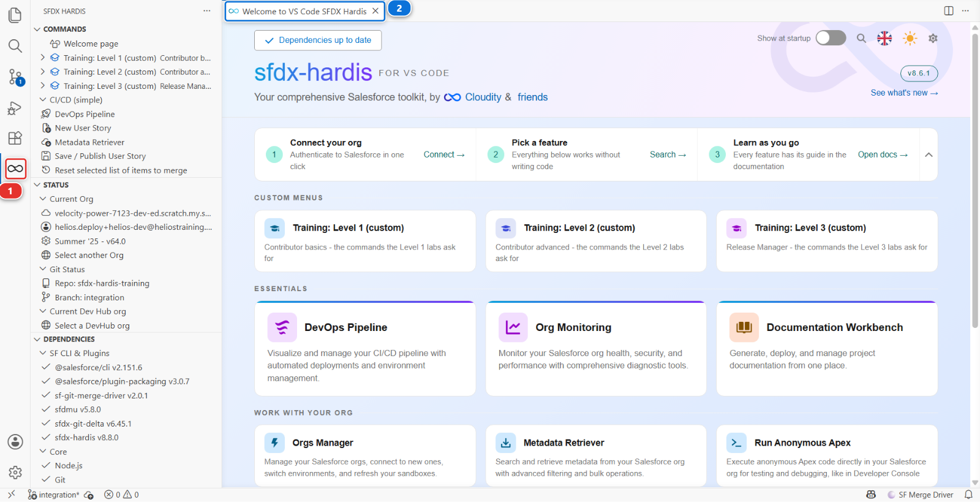Viewport: 980px width, 502px height.
Task: Open See what's new link
Action: point(904,93)
